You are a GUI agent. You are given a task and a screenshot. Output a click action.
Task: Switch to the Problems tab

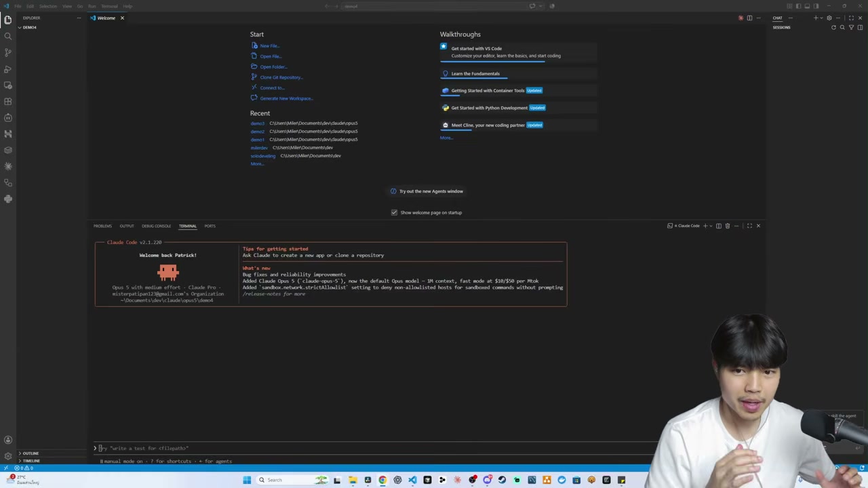tap(102, 226)
